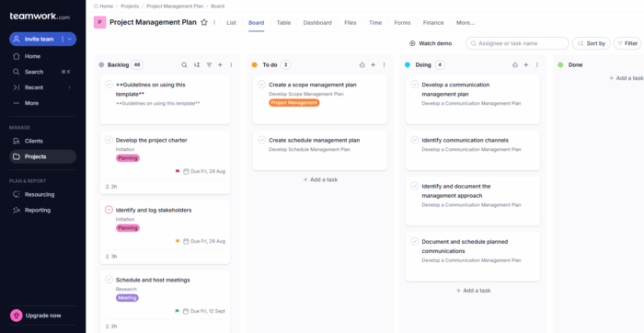Expand the Invite team dropdown arrow

click(69, 39)
